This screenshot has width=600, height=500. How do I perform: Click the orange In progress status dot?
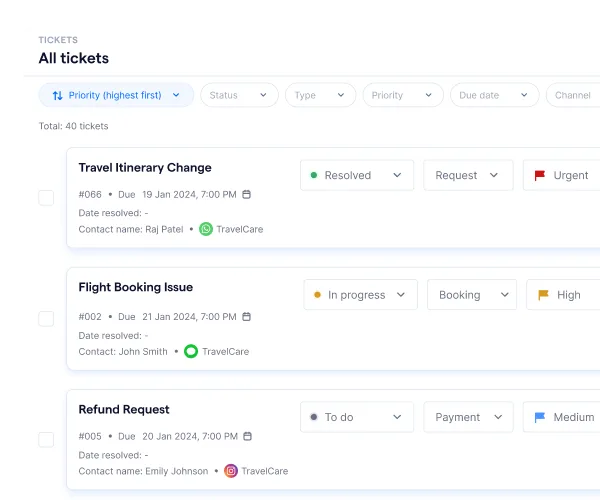pos(317,295)
